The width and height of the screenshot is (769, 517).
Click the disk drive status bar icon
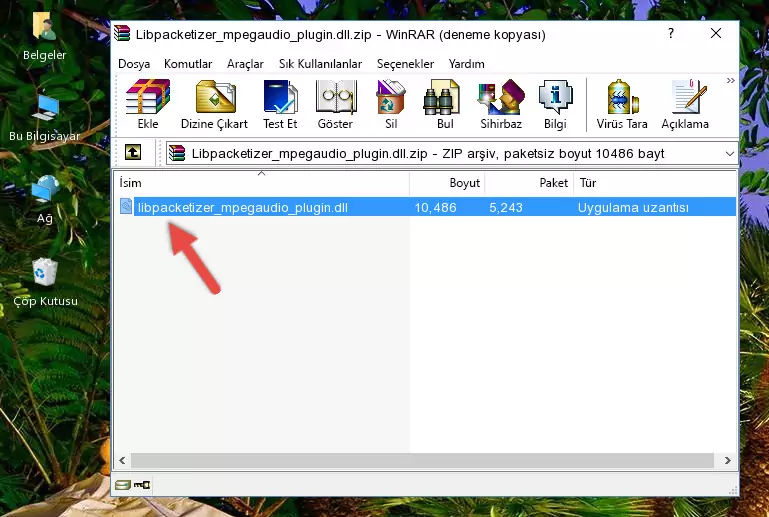[123, 485]
